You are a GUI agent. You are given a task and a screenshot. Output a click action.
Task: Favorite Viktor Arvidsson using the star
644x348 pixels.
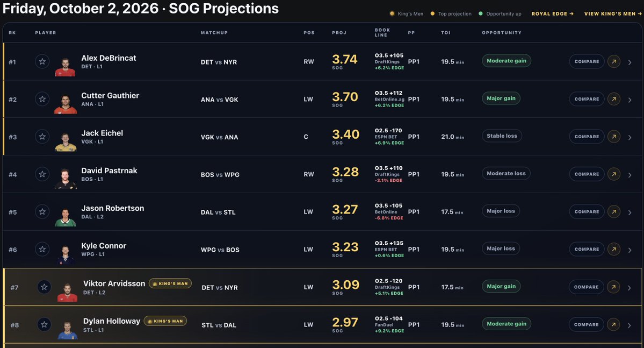pyautogui.click(x=45, y=287)
